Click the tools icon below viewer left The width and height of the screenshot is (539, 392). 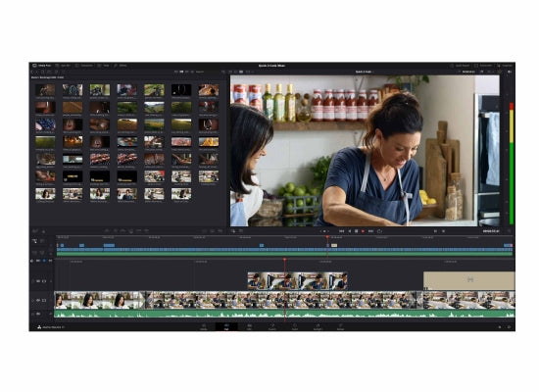[x=233, y=231]
